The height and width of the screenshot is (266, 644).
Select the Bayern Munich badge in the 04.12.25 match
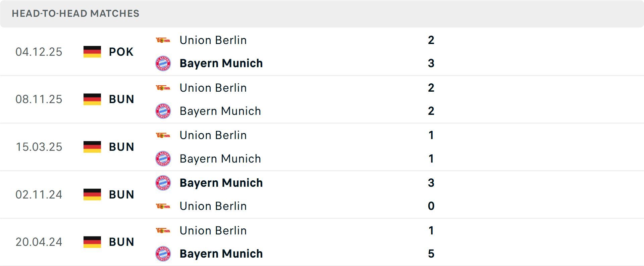pos(163,63)
